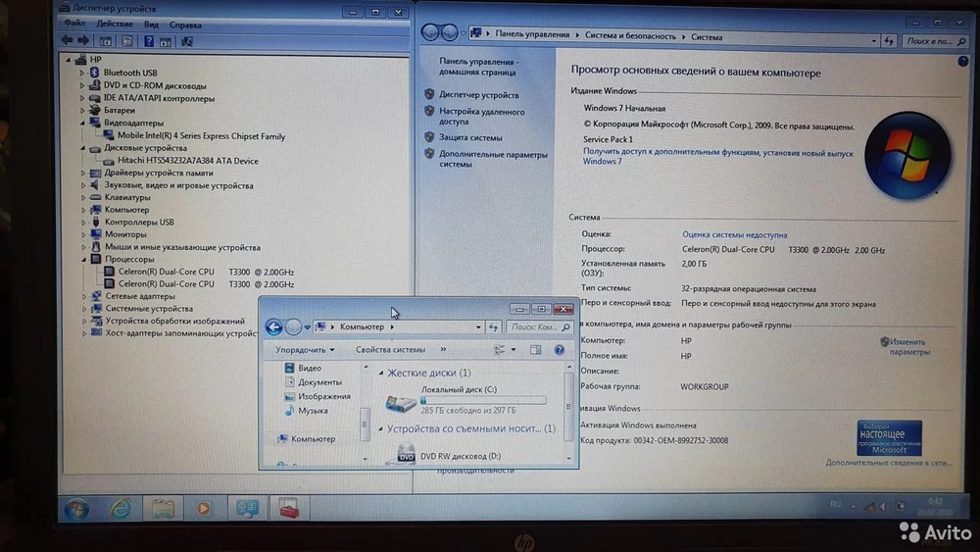The image size is (980, 552).
Task: Click Microsoft genuine software badge
Action: [x=890, y=437]
